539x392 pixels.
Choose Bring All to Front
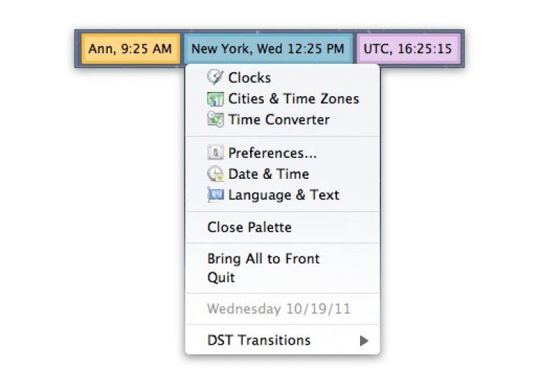pos(263,259)
